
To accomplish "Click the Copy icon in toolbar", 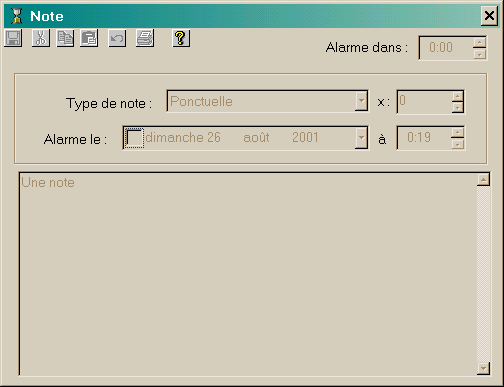I will 65,38.
